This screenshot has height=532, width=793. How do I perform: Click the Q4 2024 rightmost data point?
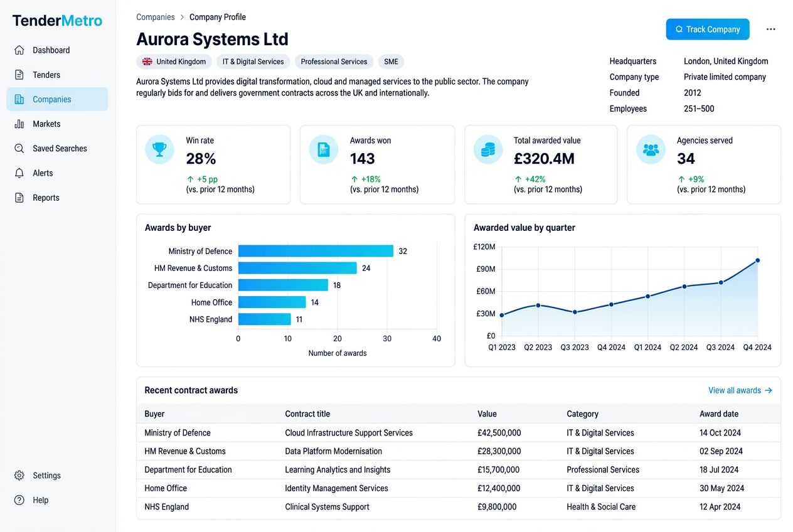(757, 260)
